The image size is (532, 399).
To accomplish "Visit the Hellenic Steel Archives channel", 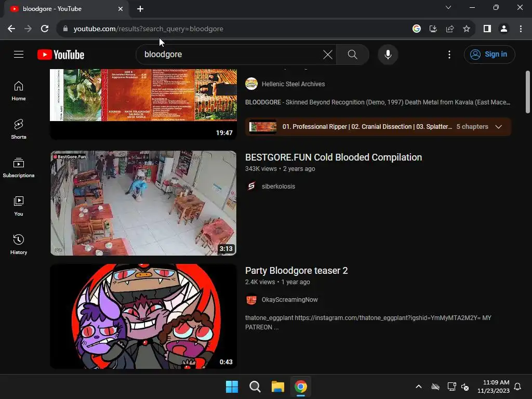I will 293,84.
